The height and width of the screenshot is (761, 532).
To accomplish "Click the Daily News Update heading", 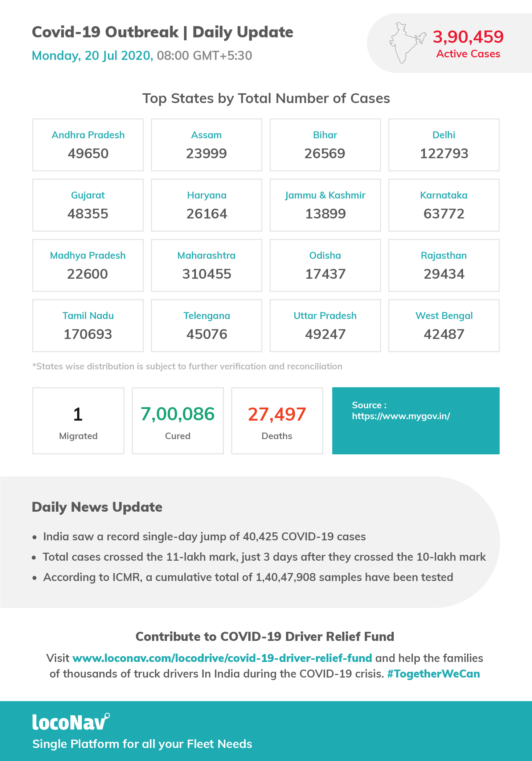I will point(97,507).
